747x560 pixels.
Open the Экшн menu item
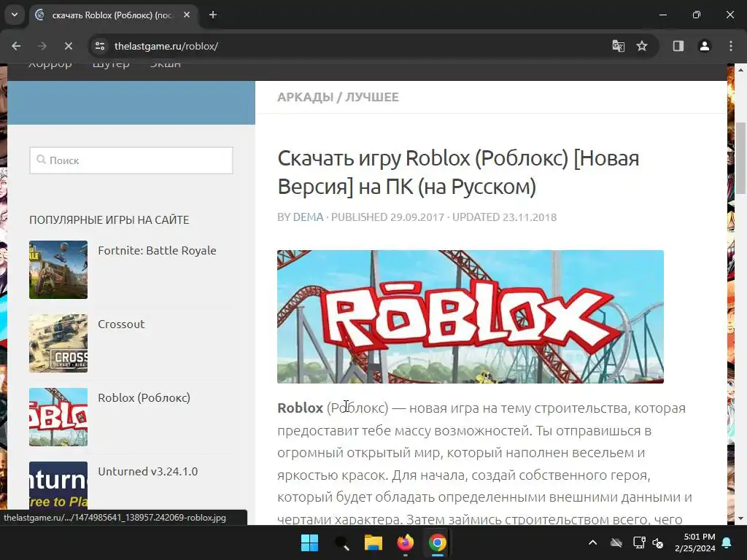pyautogui.click(x=166, y=64)
